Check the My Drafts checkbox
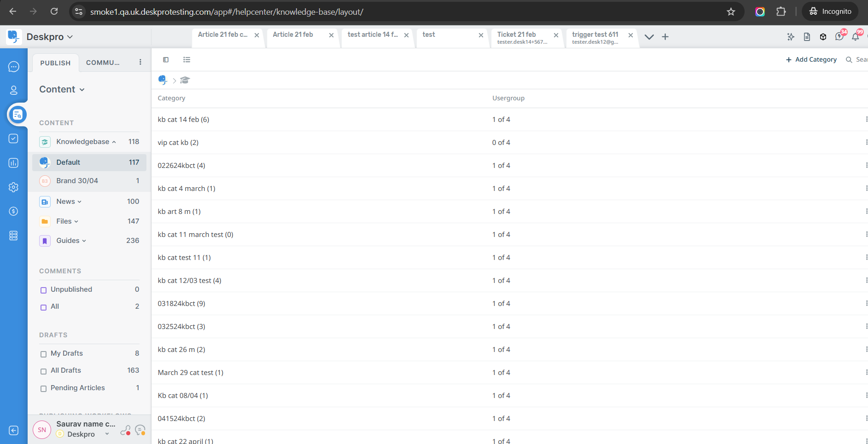 pos(43,354)
